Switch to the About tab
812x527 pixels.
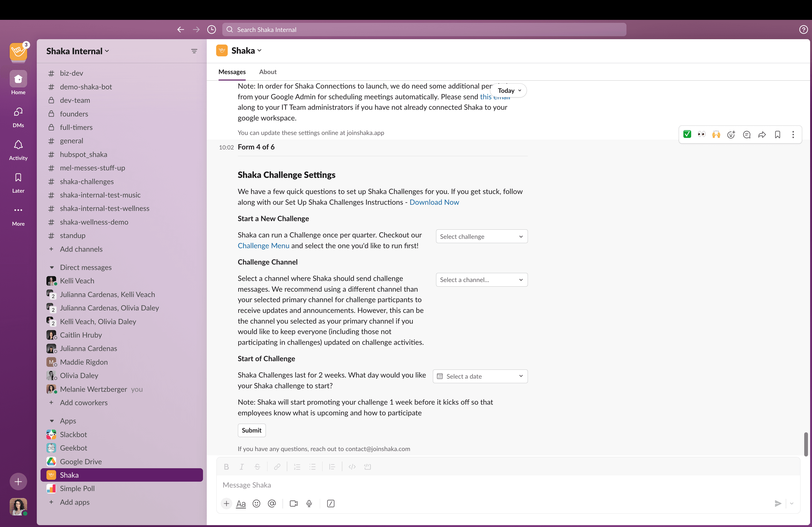pyautogui.click(x=267, y=71)
